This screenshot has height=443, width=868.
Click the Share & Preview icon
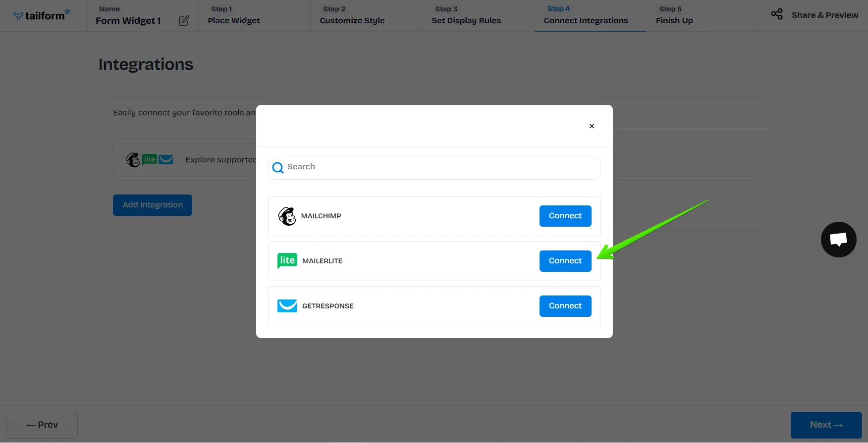(777, 14)
